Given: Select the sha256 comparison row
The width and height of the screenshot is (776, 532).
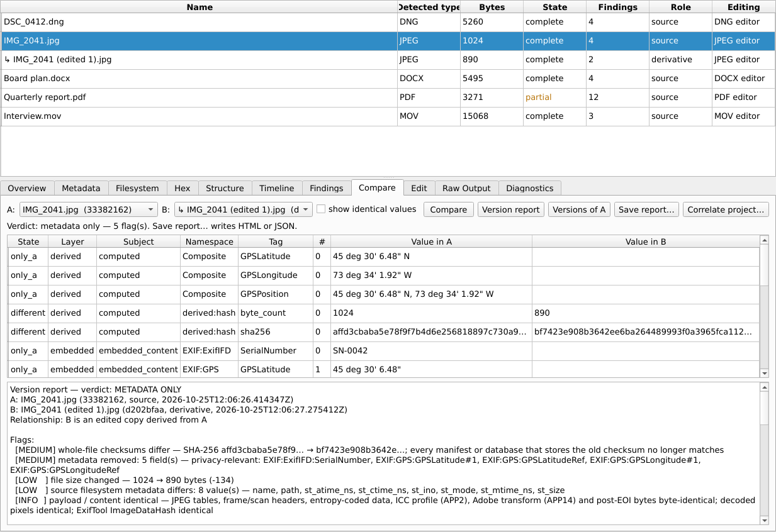Looking at the screenshot, I should pos(384,332).
